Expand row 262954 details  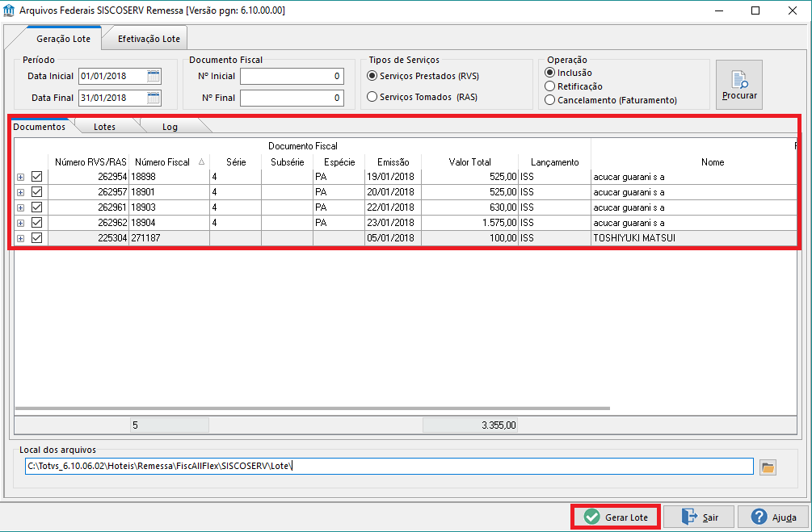(x=20, y=177)
